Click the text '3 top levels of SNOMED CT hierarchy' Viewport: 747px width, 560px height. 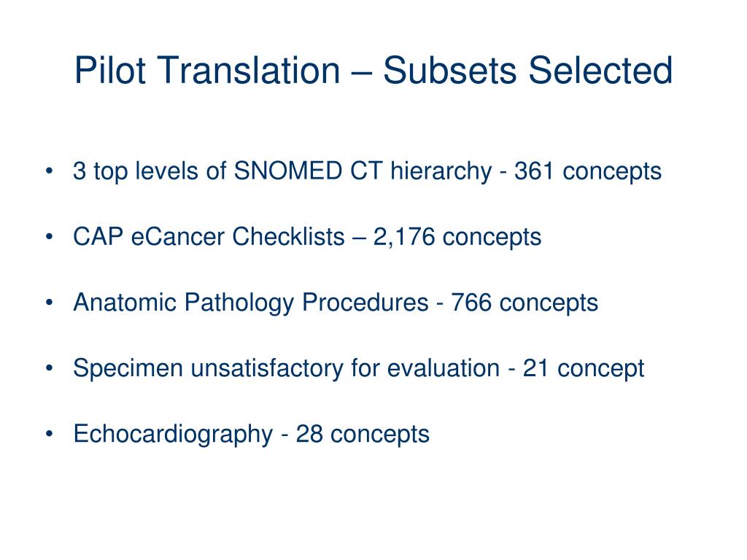point(282,171)
